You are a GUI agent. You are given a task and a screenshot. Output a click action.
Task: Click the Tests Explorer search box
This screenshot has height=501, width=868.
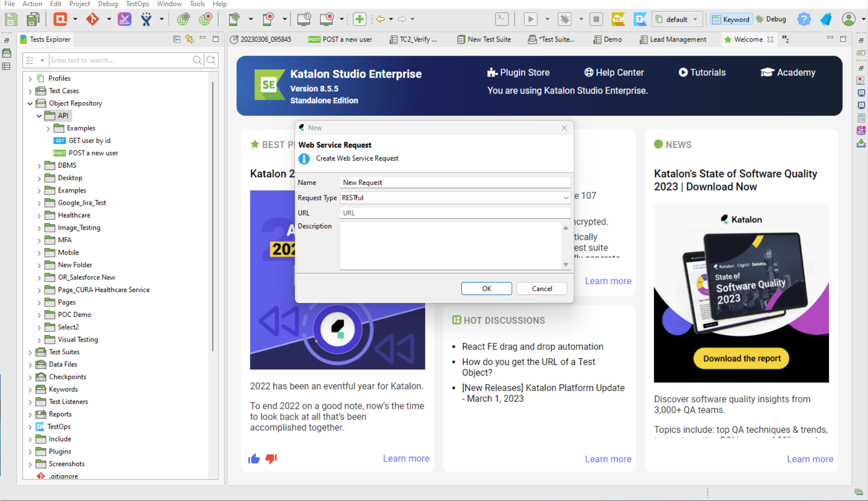tap(120, 60)
